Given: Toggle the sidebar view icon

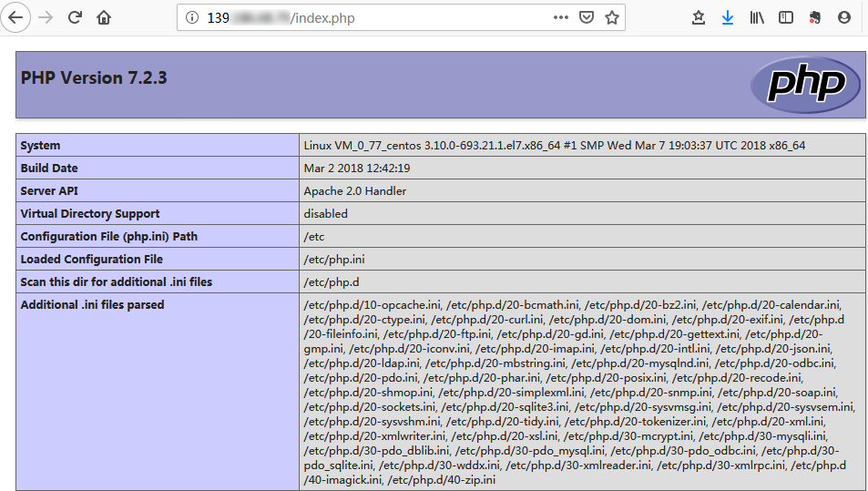Looking at the screenshot, I should (x=785, y=17).
